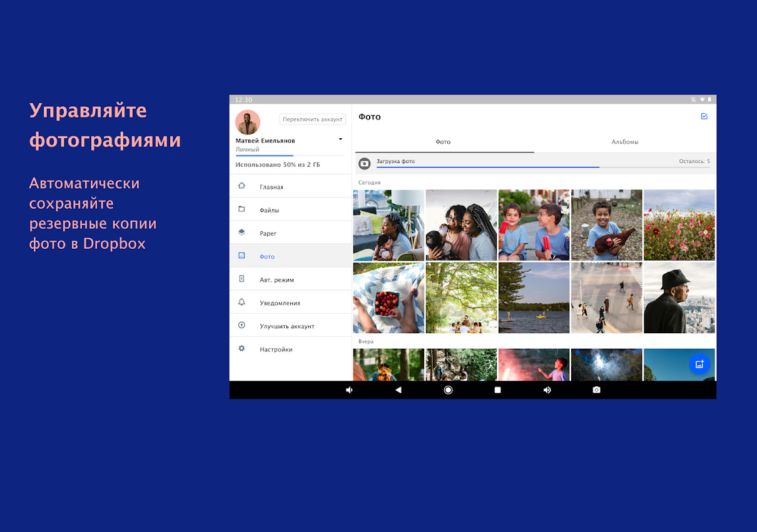The height and width of the screenshot is (532, 757).
Task: Tap the screenshot camera icon in navigation bar
Action: [x=596, y=389]
